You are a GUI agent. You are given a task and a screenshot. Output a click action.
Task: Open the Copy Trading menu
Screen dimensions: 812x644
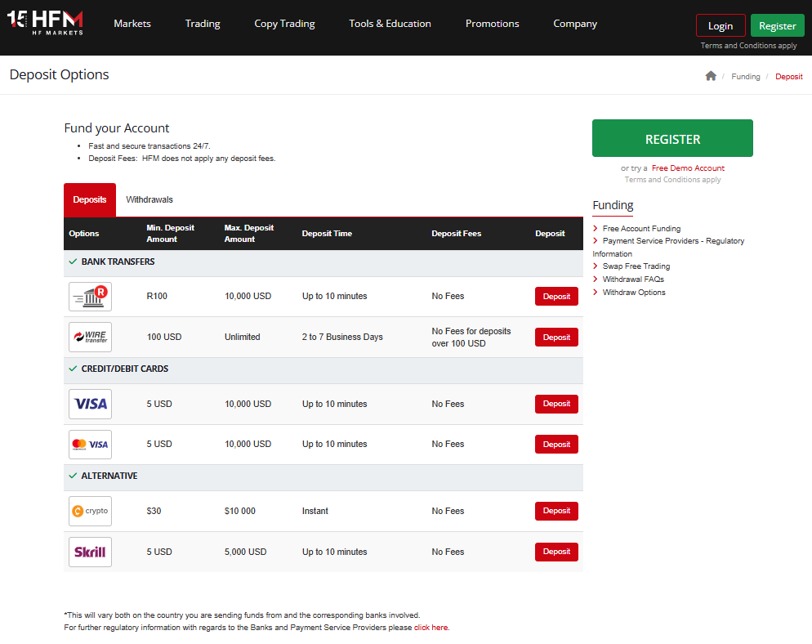pyautogui.click(x=284, y=24)
